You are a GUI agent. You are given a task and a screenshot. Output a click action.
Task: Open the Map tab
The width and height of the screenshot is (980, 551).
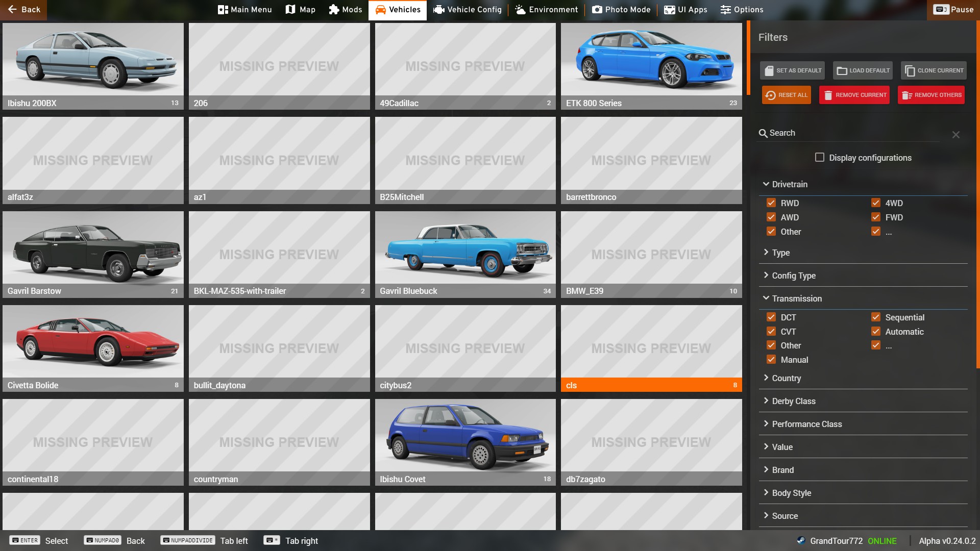coord(300,10)
